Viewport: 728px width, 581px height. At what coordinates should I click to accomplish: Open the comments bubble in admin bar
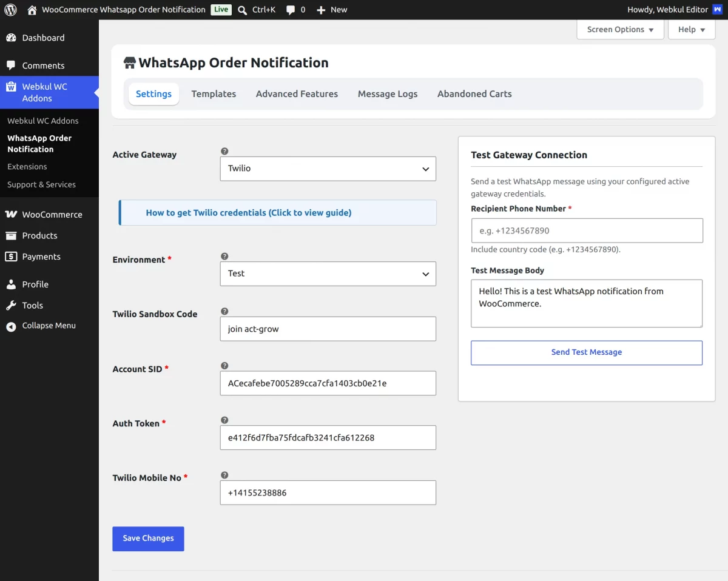291,10
